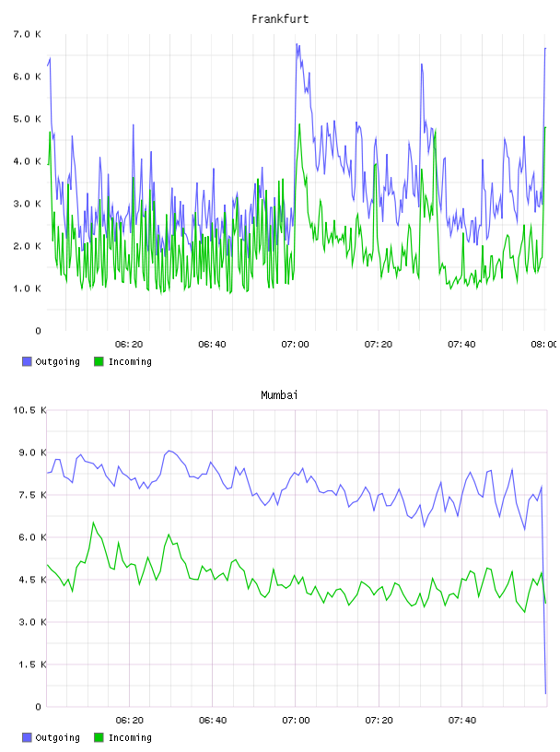Click the 10.5 K axis label in Mumbai
The height and width of the screenshot is (752, 560).
pyautogui.click(x=29, y=410)
